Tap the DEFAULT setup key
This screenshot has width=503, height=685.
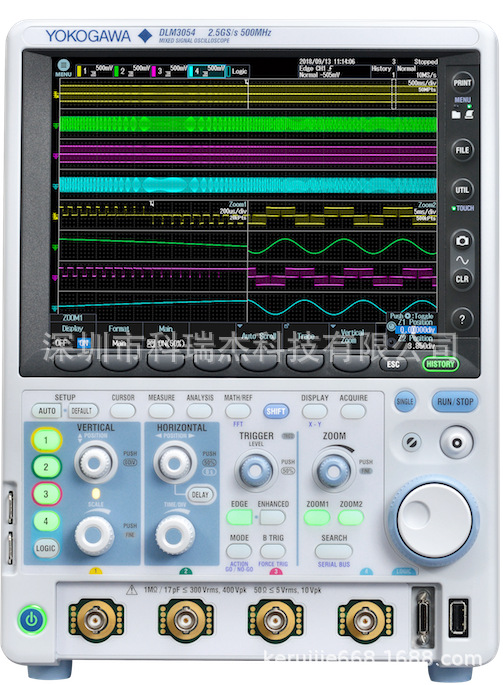(82, 411)
